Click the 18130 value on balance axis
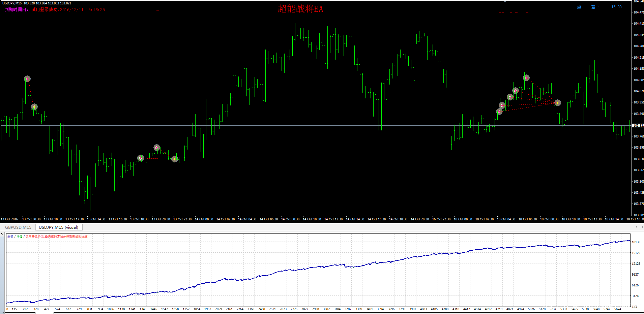Viewport: 644px width, 314px height. 636,242
